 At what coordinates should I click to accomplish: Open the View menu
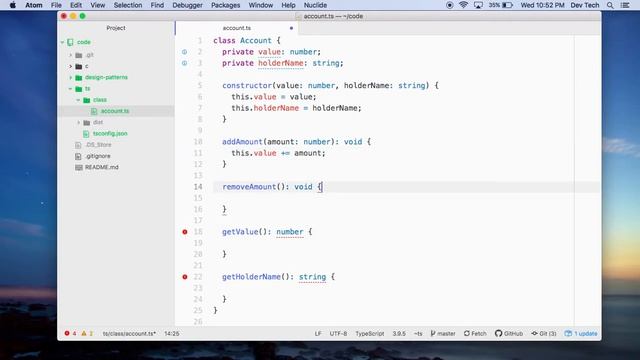pos(98,5)
